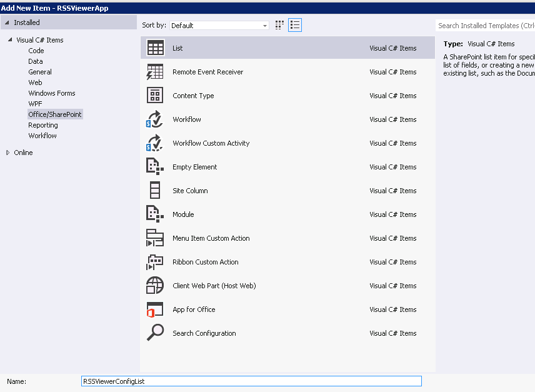The width and height of the screenshot is (535, 392).
Task: Select the 'Empty Element' label
Action: (x=194, y=167)
